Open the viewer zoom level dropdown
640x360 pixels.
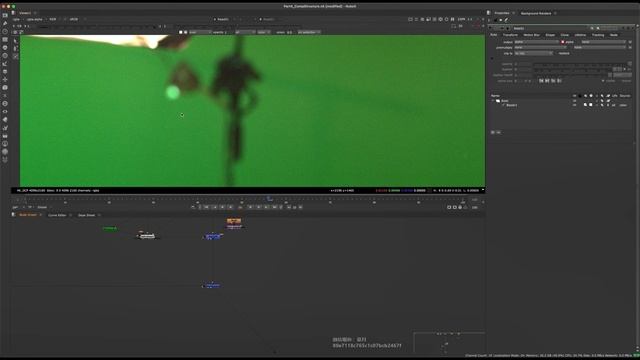pyautogui.click(x=462, y=19)
